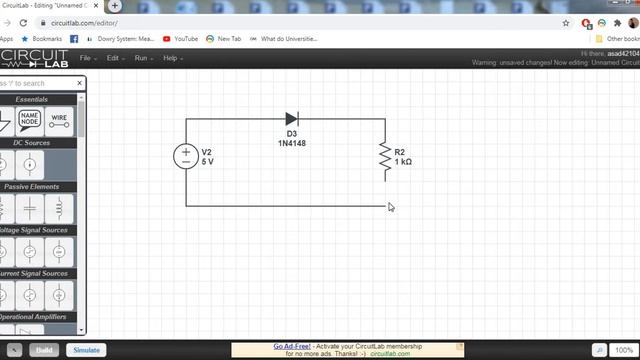Viewport: 640px width, 360px height.
Task: Click the V2 voltage source symbol
Action: click(186, 156)
